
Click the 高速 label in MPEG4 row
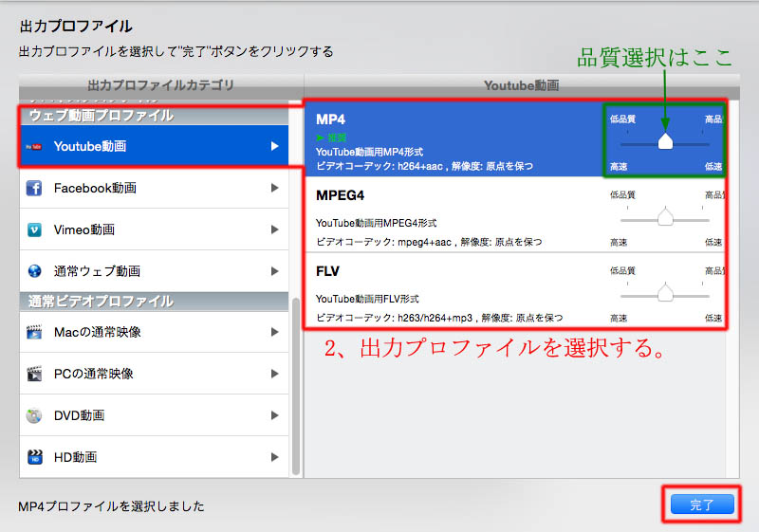(619, 243)
